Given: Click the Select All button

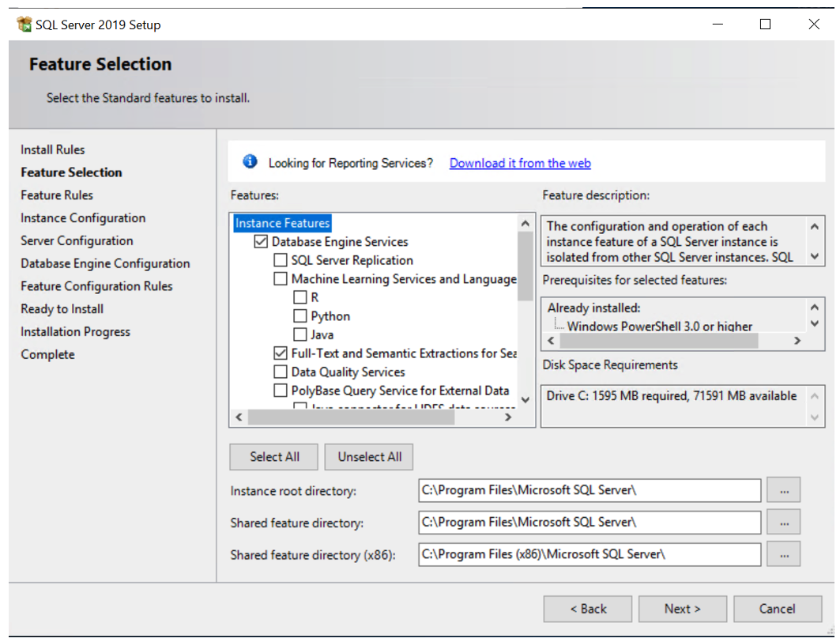Looking at the screenshot, I should tap(273, 456).
